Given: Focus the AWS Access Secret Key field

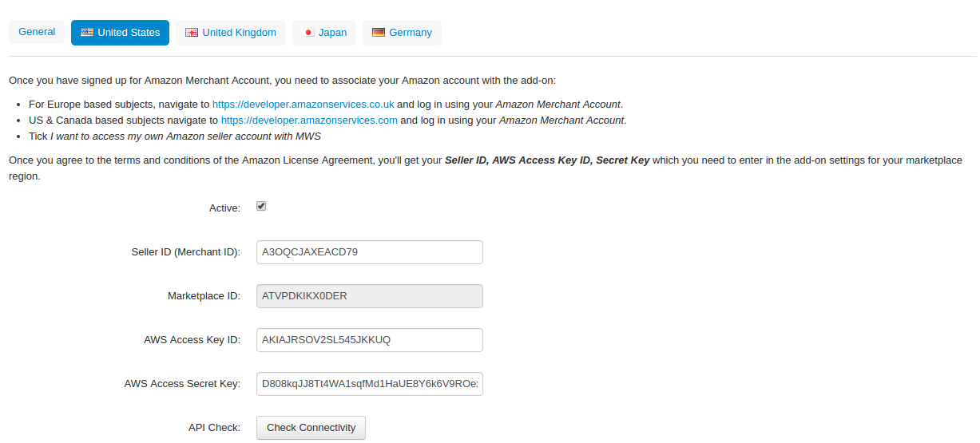Looking at the screenshot, I should pyautogui.click(x=370, y=384).
